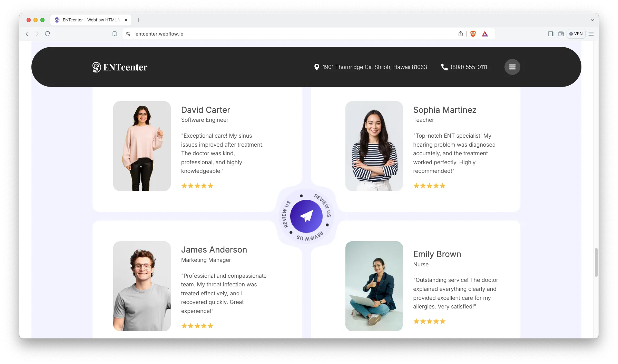Click the page vertical scrollbar thumb

pos(596,262)
